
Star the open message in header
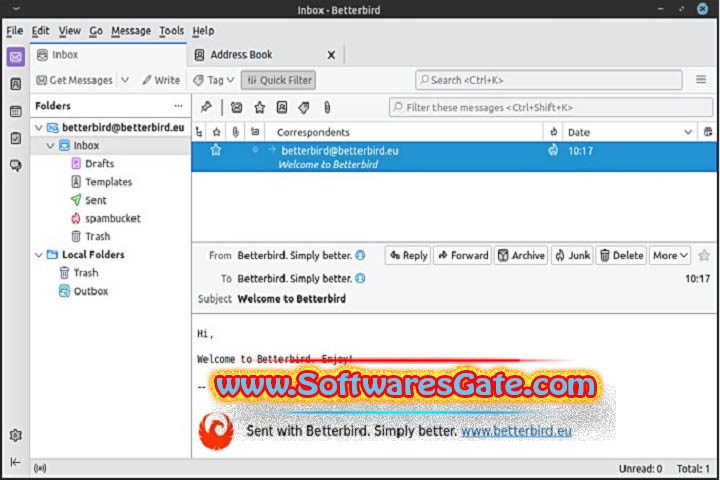[703, 255]
